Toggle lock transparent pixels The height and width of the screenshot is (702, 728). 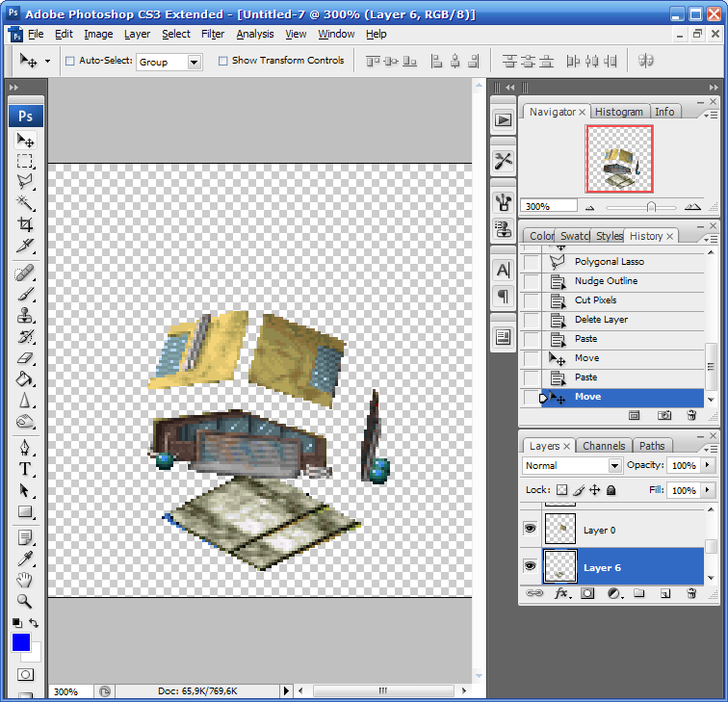(561, 490)
